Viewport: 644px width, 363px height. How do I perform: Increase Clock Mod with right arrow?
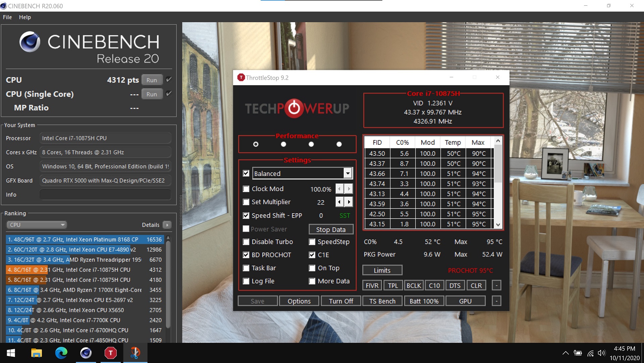tap(349, 189)
